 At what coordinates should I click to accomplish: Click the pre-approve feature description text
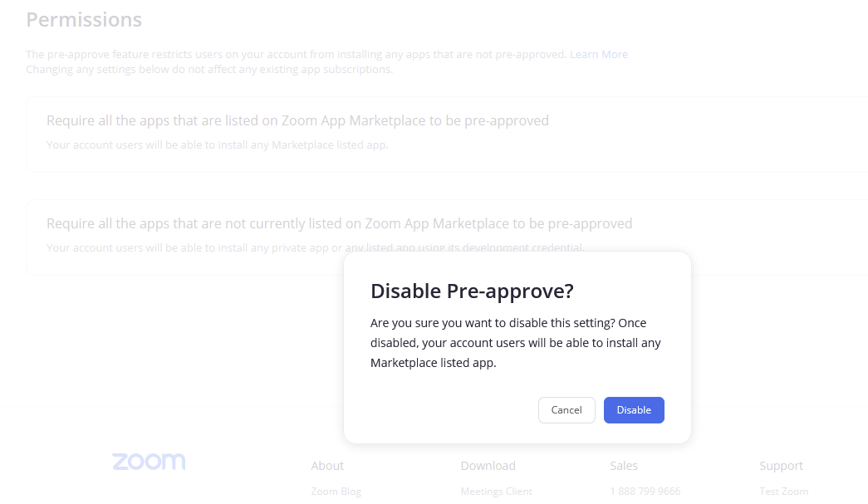click(296, 55)
